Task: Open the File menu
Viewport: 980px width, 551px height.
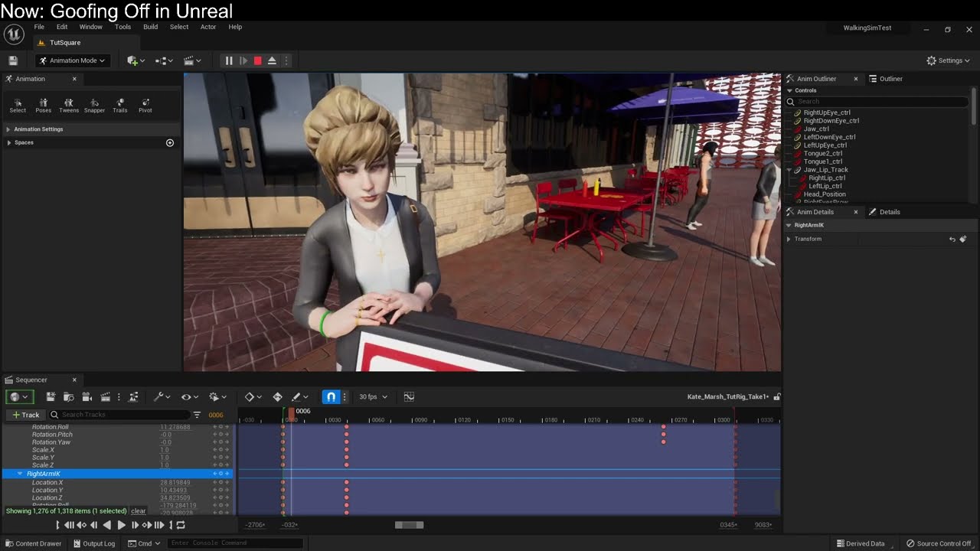Action: [x=39, y=27]
